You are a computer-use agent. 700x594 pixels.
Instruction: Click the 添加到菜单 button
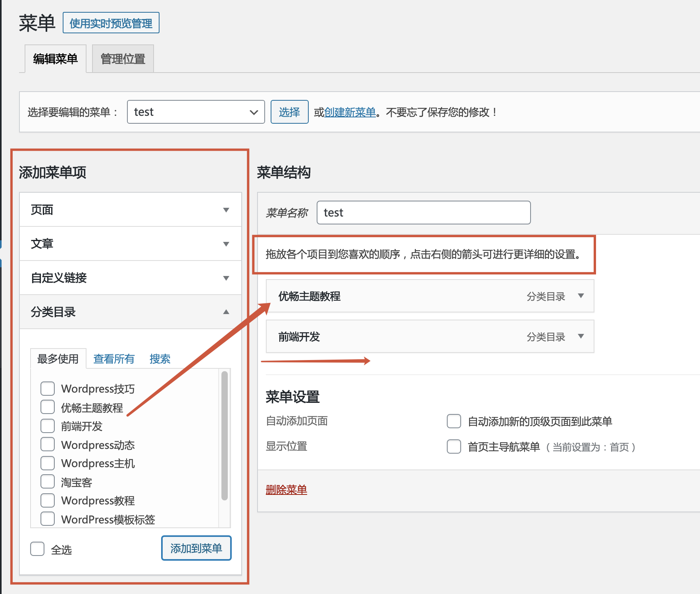pos(196,548)
